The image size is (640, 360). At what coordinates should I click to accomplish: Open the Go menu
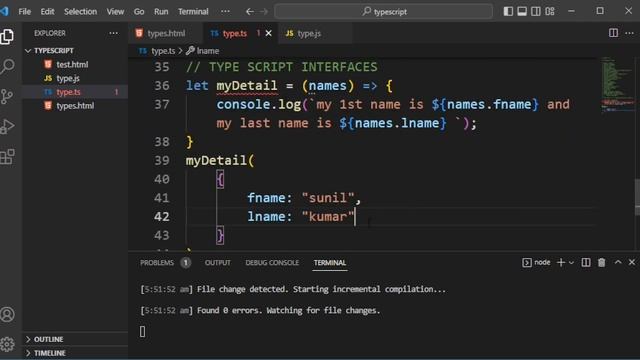139,11
